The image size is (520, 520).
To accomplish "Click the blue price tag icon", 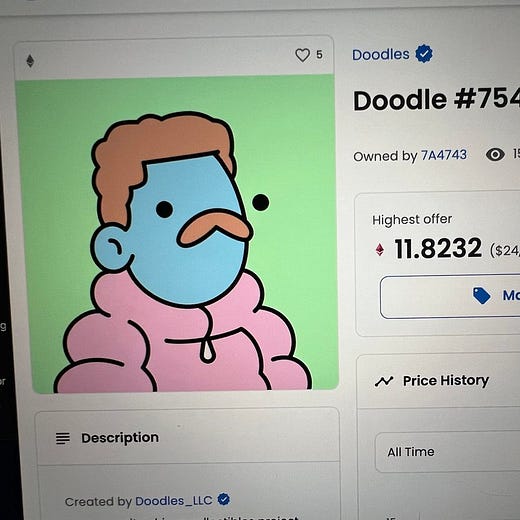I will 481,296.
